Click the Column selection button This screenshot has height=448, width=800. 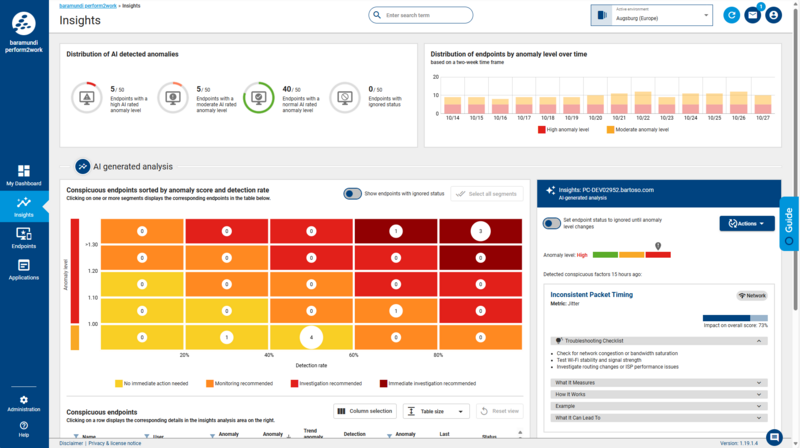(x=364, y=411)
